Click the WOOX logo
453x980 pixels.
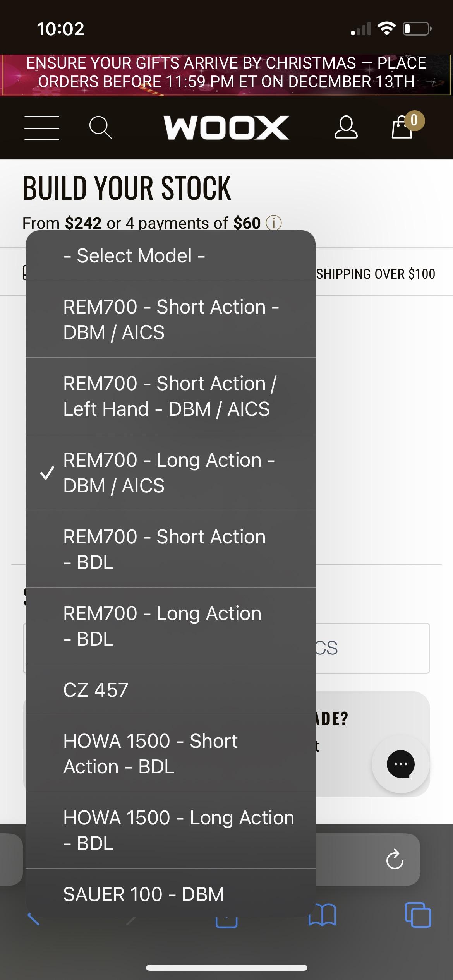(226, 128)
